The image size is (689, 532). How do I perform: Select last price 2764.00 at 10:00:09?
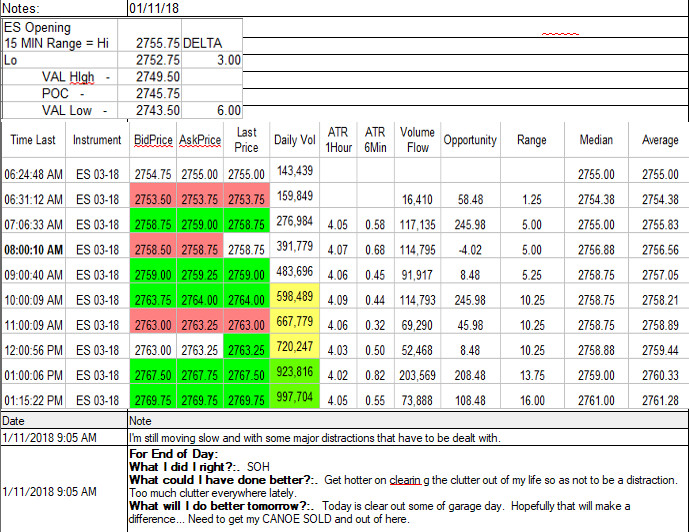[x=247, y=296]
